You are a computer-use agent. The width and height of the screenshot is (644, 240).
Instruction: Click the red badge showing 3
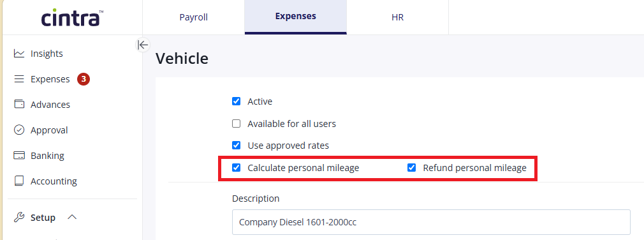click(x=84, y=79)
